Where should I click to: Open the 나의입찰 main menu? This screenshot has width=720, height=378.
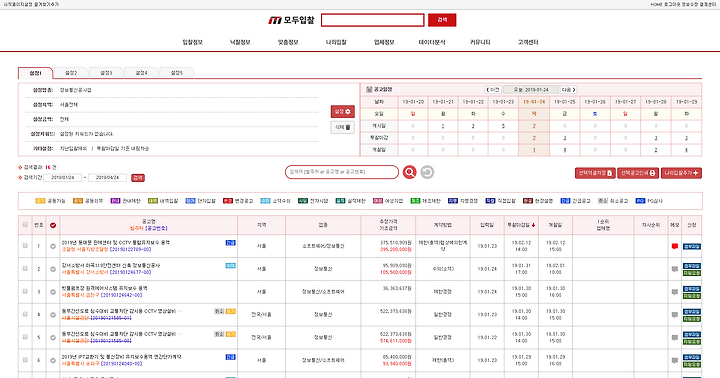[336, 42]
